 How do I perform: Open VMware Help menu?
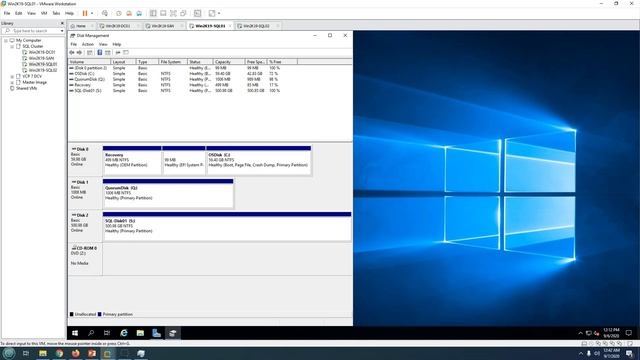tap(69, 13)
